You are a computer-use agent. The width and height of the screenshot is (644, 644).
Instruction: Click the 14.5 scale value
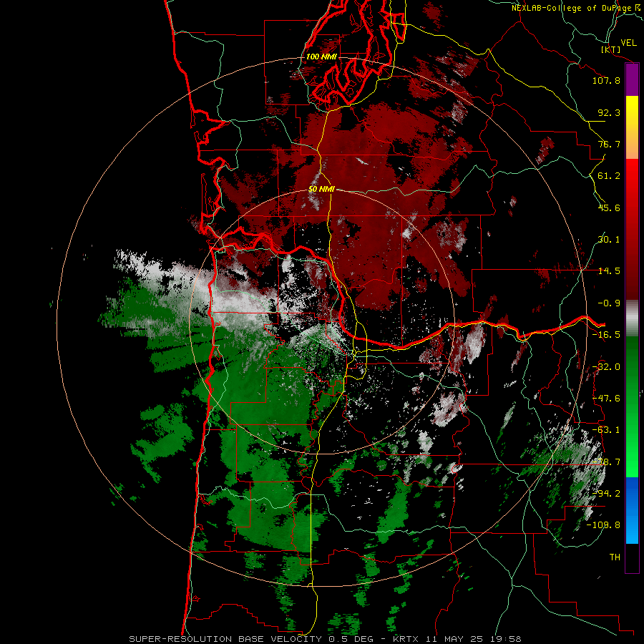[x=609, y=271]
